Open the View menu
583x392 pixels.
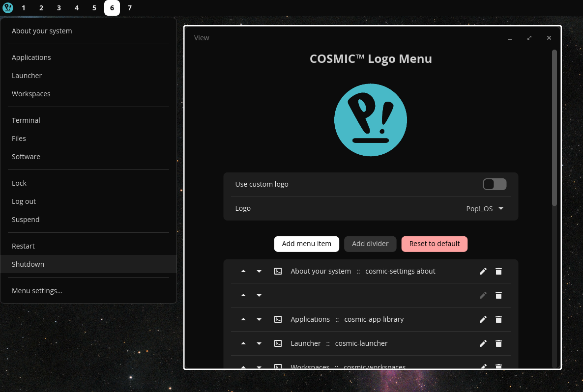click(x=202, y=38)
